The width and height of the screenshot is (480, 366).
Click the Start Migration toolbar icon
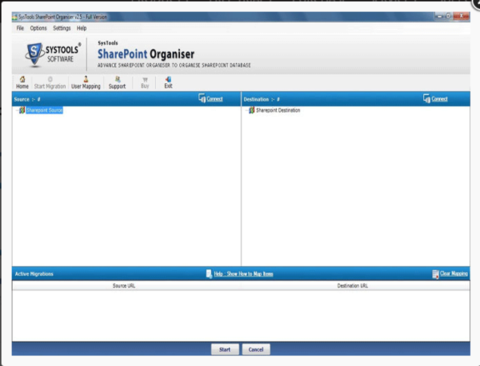[x=50, y=79]
